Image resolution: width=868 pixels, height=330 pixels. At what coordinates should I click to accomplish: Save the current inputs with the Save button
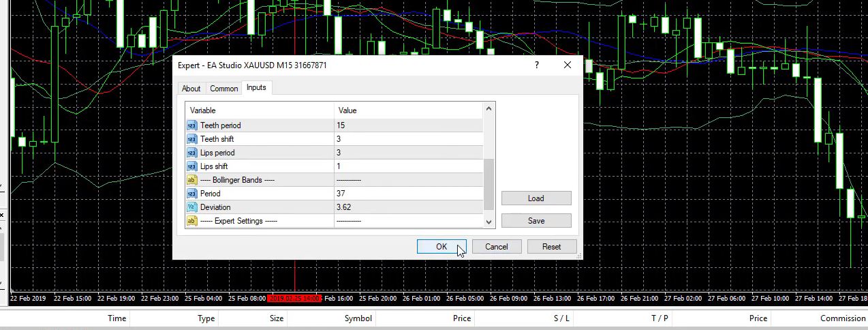click(x=536, y=221)
